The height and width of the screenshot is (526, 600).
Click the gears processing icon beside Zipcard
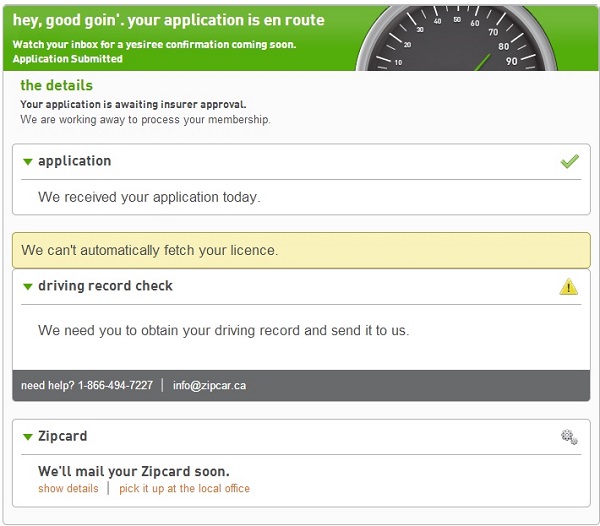click(x=569, y=437)
